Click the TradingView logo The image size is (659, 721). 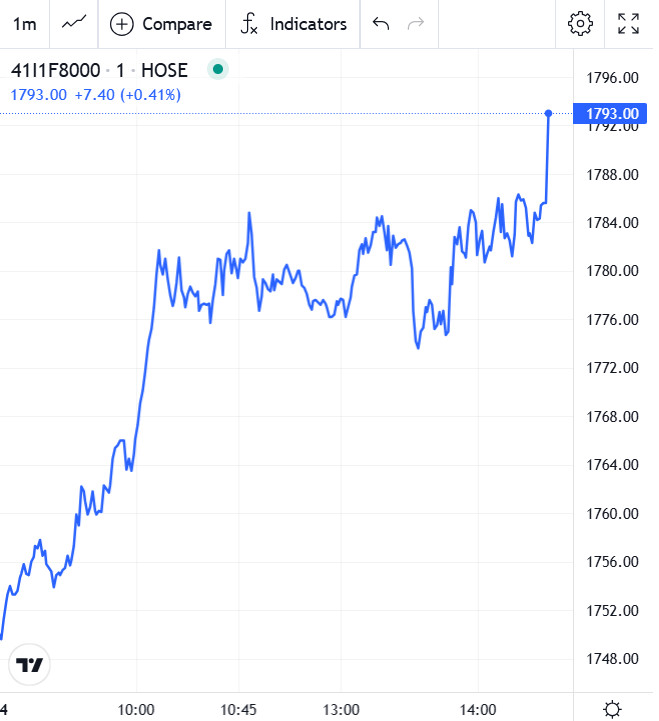[31, 665]
